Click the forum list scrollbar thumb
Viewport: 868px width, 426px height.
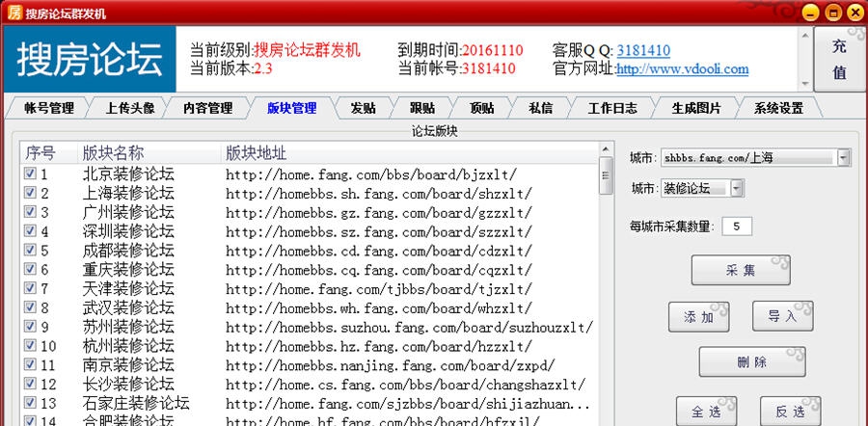click(606, 175)
